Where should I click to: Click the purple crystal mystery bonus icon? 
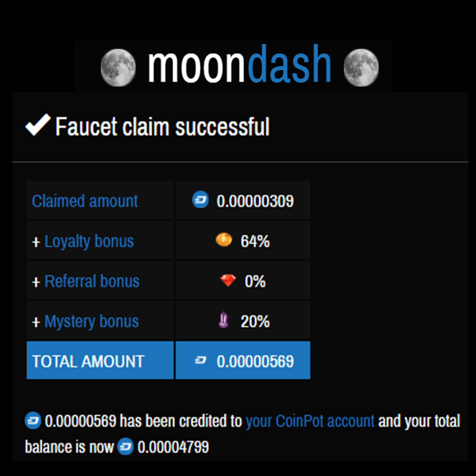point(224,320)
